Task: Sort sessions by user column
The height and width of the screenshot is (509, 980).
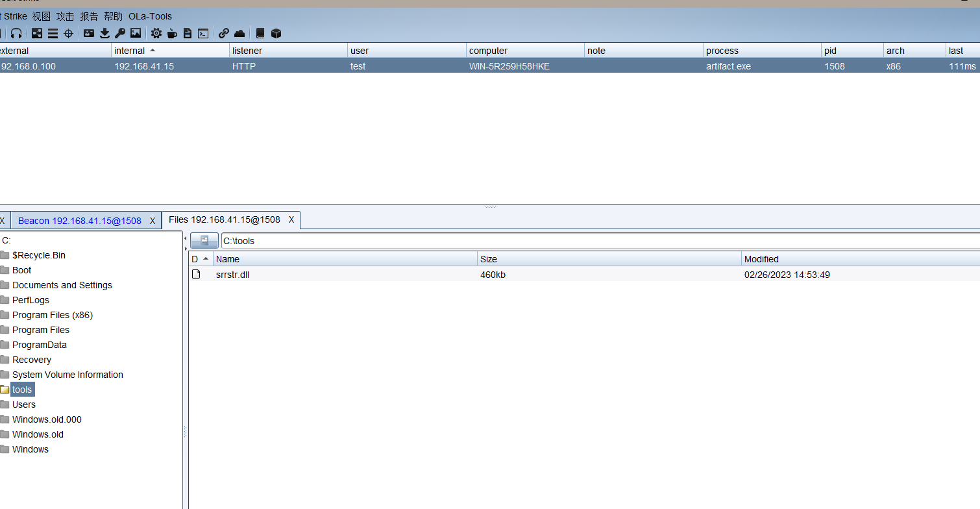Action: point(407,51)
